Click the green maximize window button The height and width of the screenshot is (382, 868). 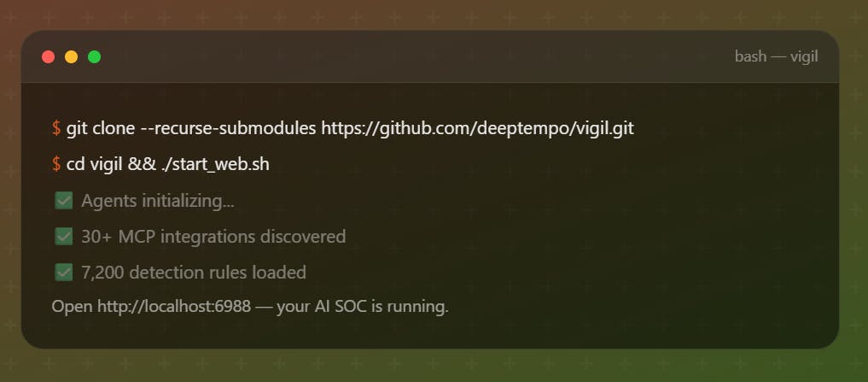pyautogui.click(x=95, y=56)
